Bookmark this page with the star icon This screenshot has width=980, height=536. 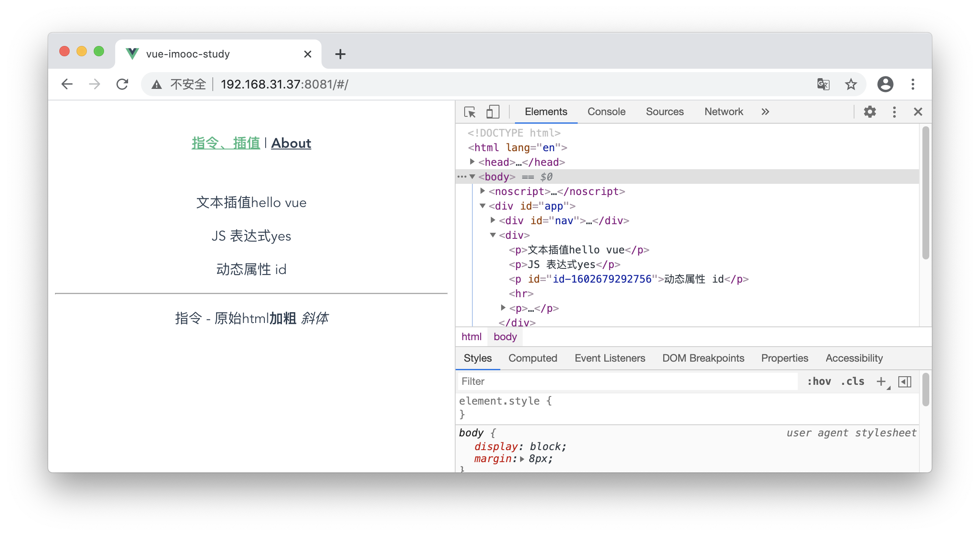pos(851,84)
